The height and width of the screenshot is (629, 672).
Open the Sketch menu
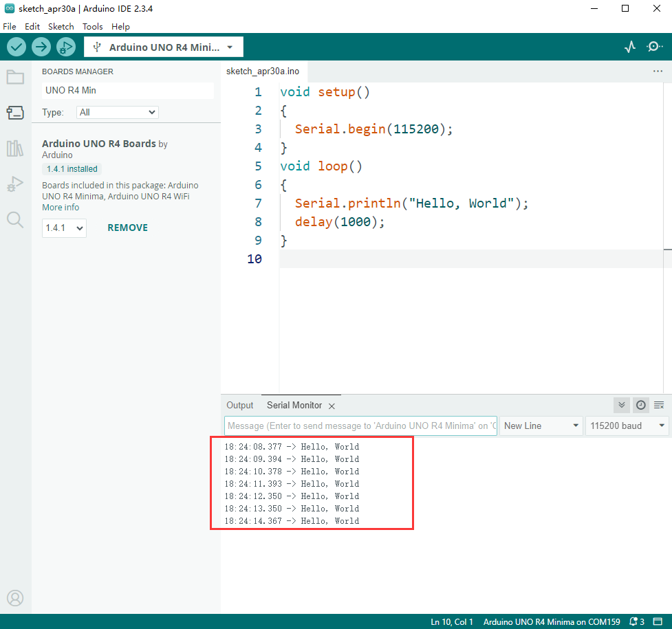pyautogui.click(x=61, y=27)
